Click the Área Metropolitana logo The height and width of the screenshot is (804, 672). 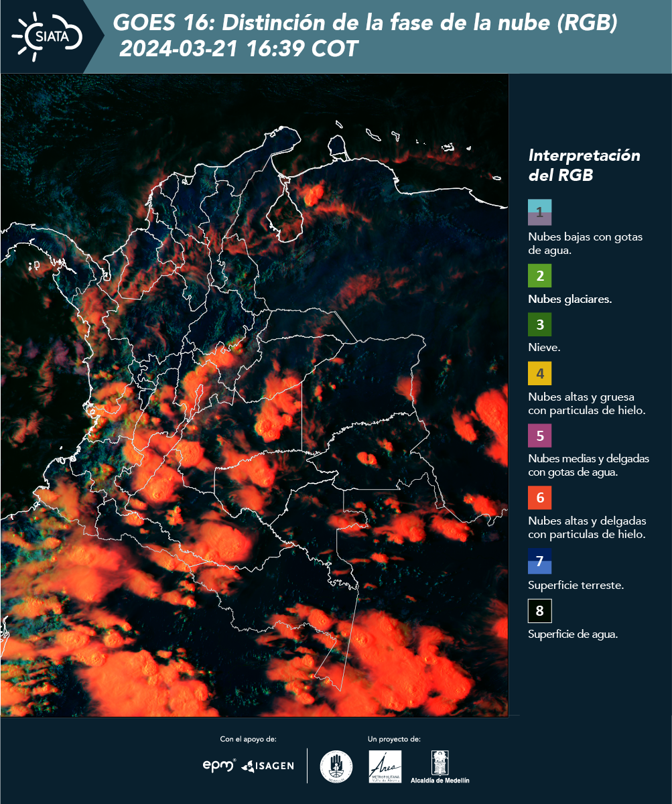[385, 766]
